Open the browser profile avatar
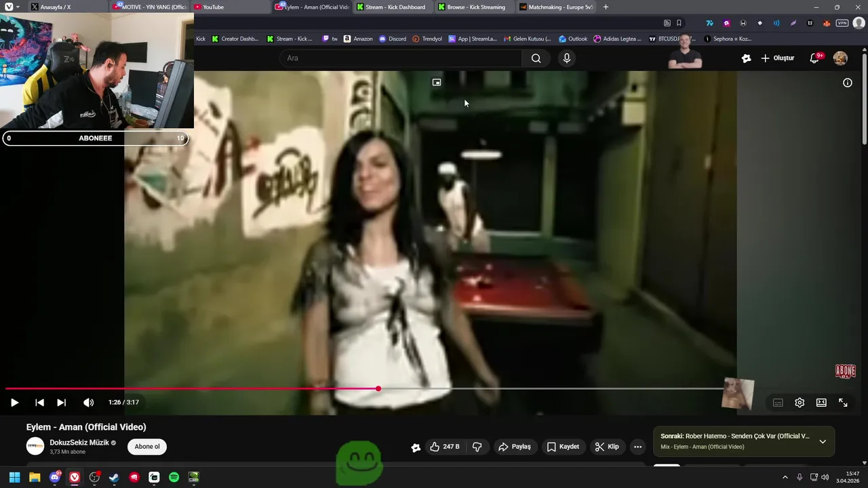The width and height of the screenshot is (868, 488). [x=859, y=23]
